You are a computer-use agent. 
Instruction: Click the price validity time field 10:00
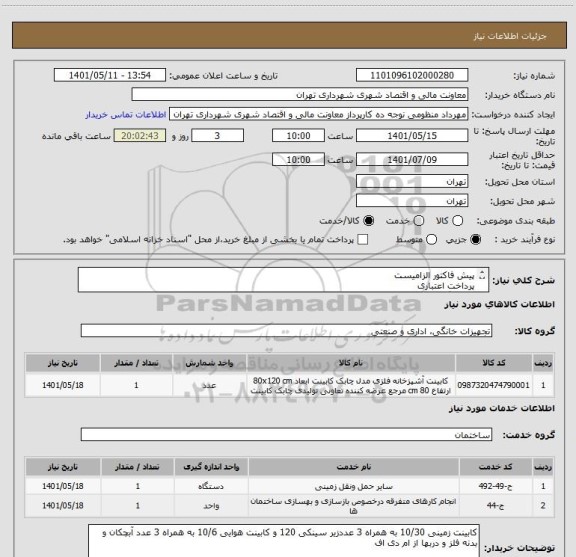298,159
